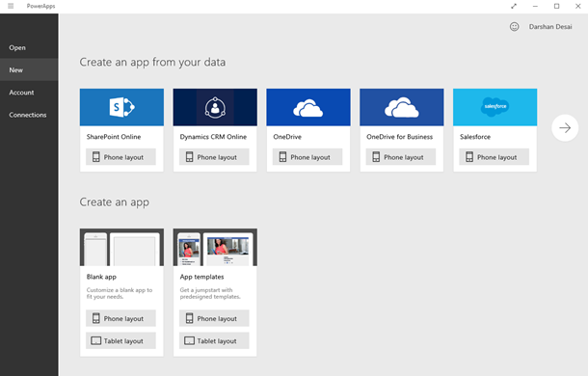Click the 'Create an app from your data' heading
The image size is (588, 376).
[152, 62]
